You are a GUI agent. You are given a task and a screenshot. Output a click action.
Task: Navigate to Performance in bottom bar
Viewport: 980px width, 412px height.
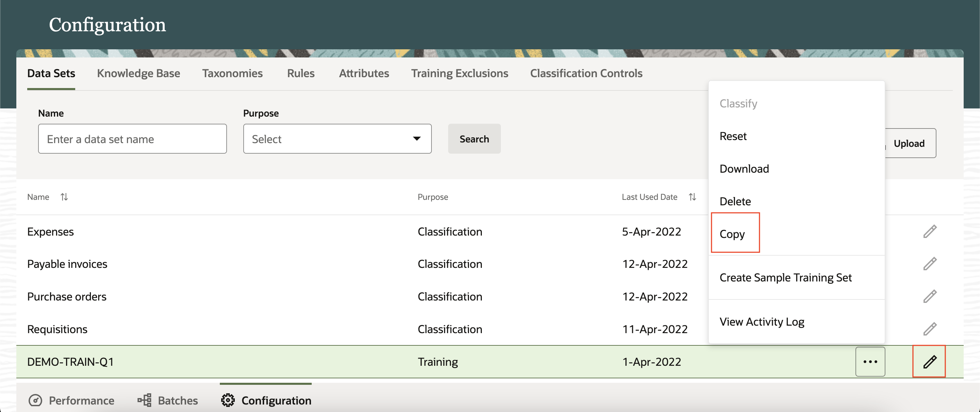pyautogui.click(x=71, y=400)
